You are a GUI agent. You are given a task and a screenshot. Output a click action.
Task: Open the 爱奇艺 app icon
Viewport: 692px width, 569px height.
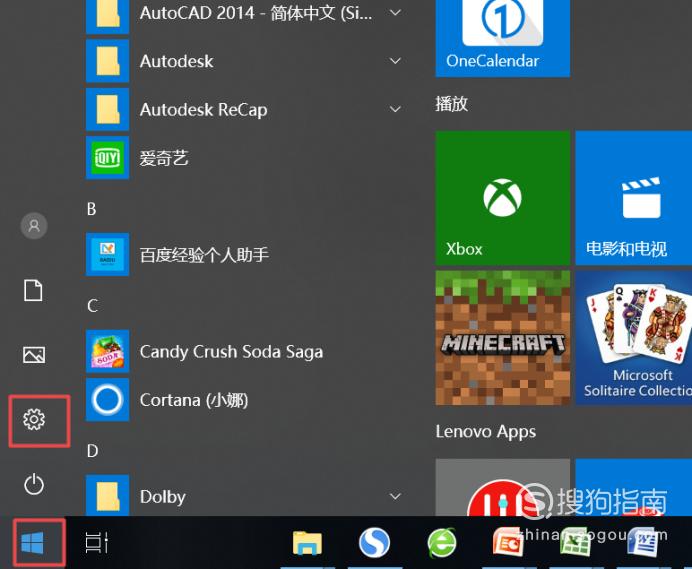click(107, 158)
